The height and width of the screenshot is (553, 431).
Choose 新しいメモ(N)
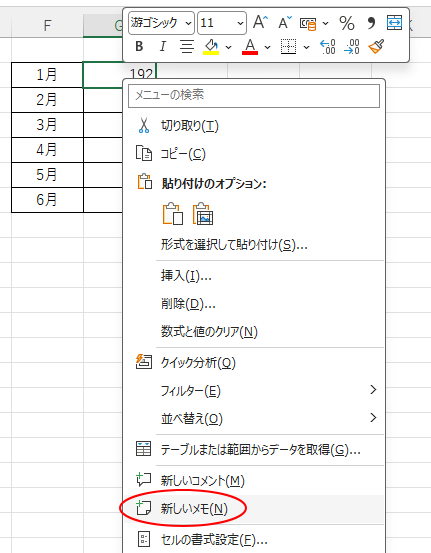[254, 509]
